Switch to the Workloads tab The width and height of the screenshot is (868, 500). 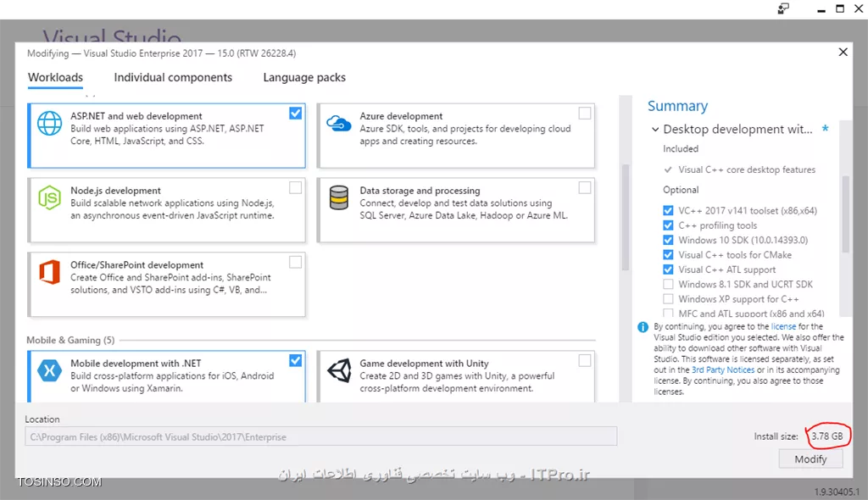tap(55, 77)
